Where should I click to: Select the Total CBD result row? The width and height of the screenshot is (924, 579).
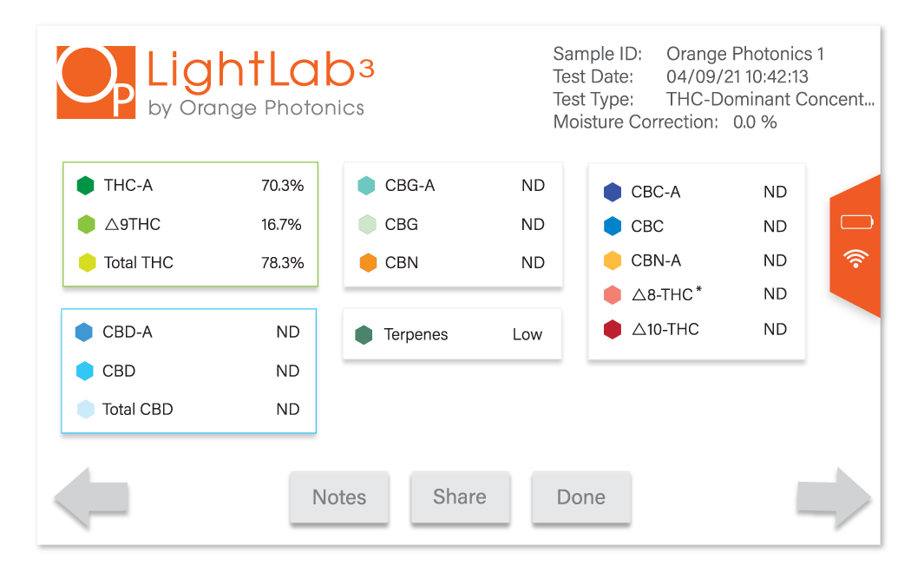coord(188,409)
